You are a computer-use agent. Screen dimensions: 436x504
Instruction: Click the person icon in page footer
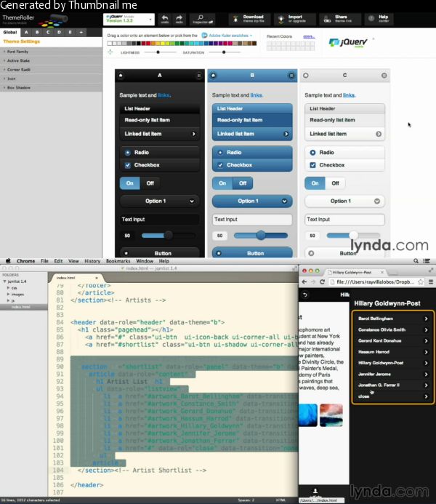pyautogui.click(x=315, y=491)
